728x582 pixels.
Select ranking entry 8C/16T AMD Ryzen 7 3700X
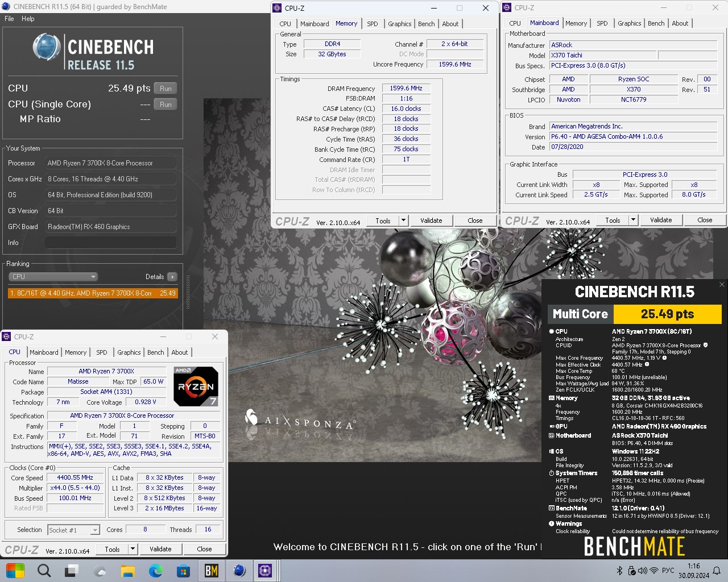[x=93, y=293]
